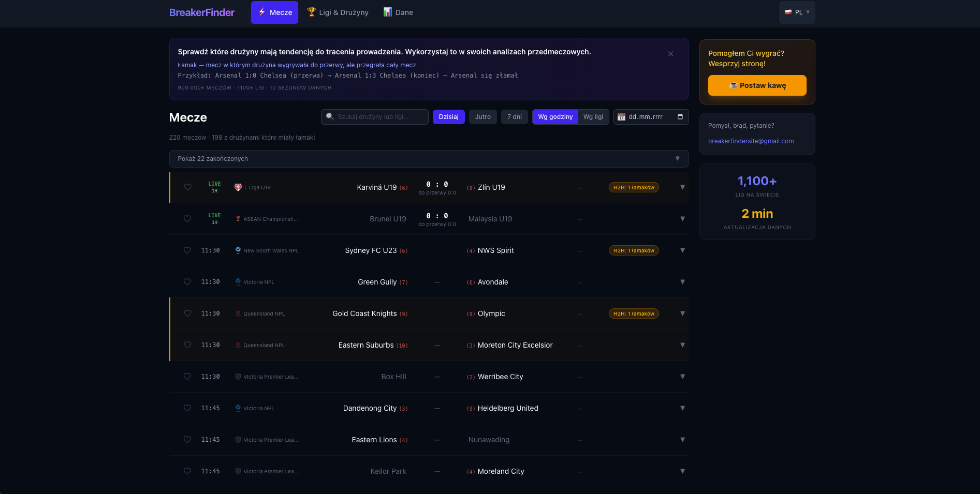Open the Ligi & Drużyny tab
The height and width of the screenshot is (494, 980).
pyautogui.click(x=338, y=12)
